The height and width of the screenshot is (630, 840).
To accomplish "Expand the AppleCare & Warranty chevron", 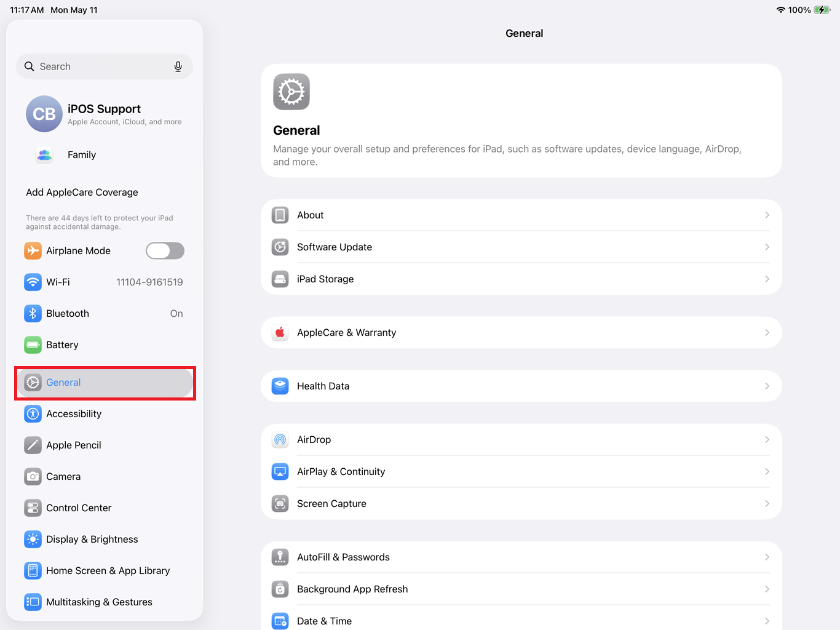I will (767, 332).
